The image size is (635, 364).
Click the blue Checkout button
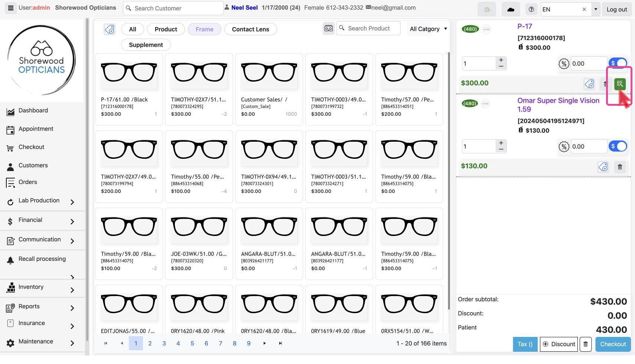point(613,344)
